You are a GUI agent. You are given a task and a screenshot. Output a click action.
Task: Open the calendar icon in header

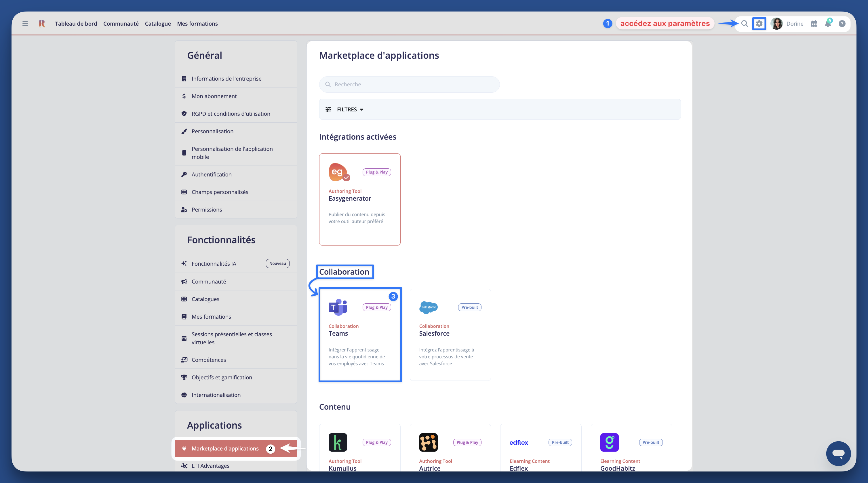[x=814, y=24]
